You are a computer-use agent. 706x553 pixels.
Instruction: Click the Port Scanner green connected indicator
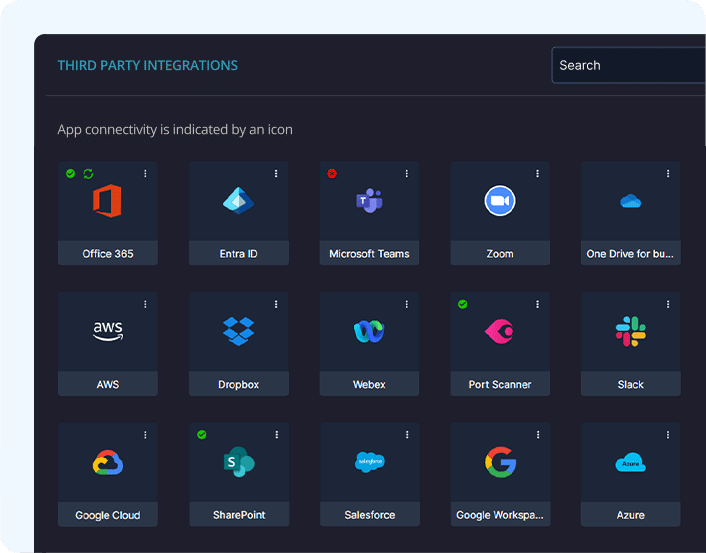(462, 304)
